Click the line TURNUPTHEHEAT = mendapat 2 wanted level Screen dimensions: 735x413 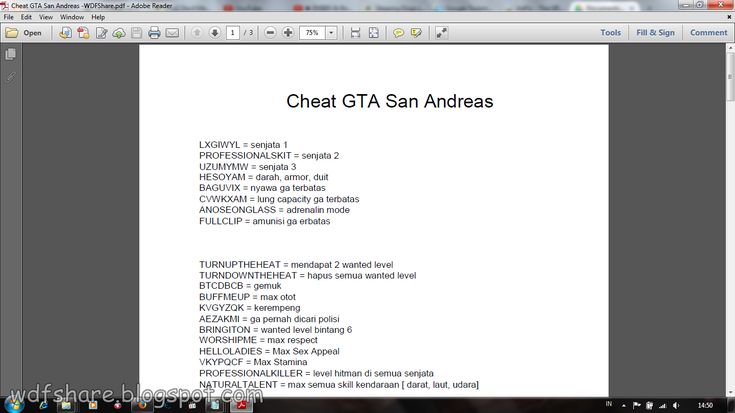coord(296,265)
